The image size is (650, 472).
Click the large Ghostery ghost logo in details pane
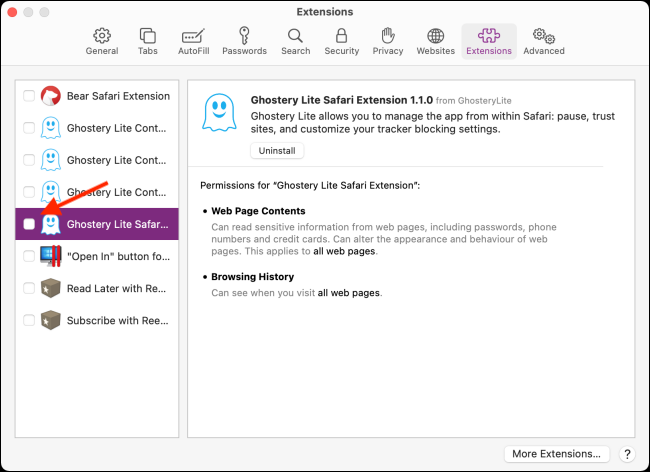pyautogui.click(x=219, y=112)
